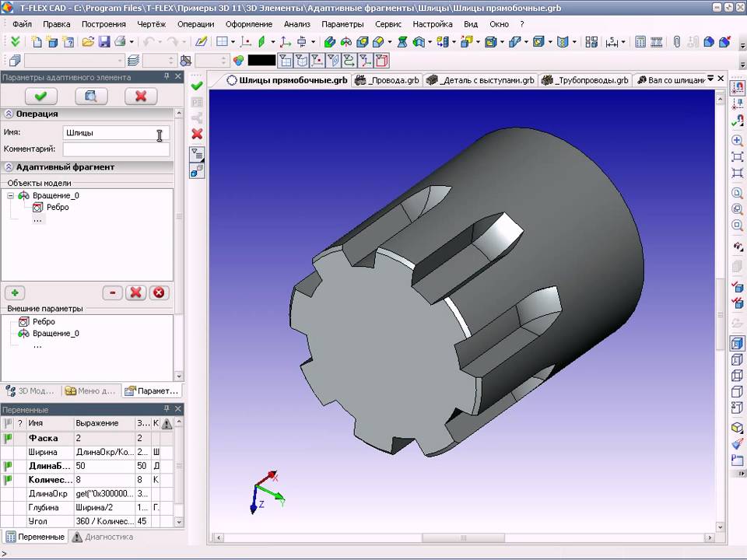
Task: Open the Операции menu
Action: pos(195,24)
